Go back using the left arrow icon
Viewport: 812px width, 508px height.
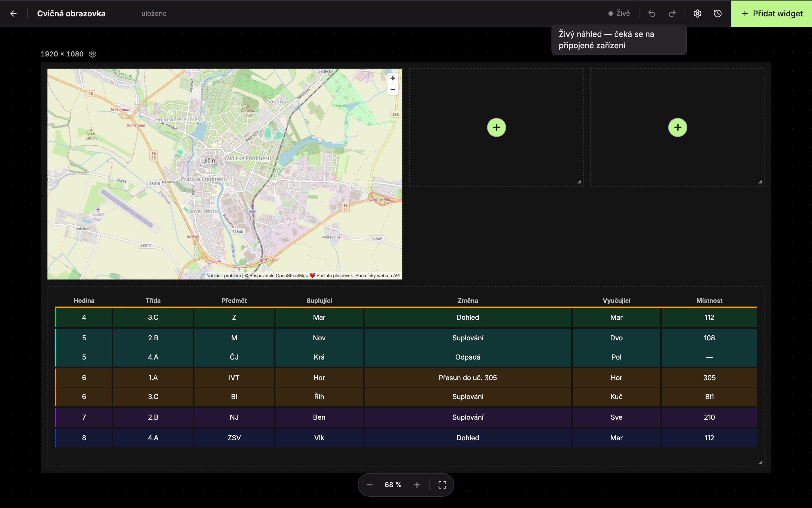[x=14, y=14]
